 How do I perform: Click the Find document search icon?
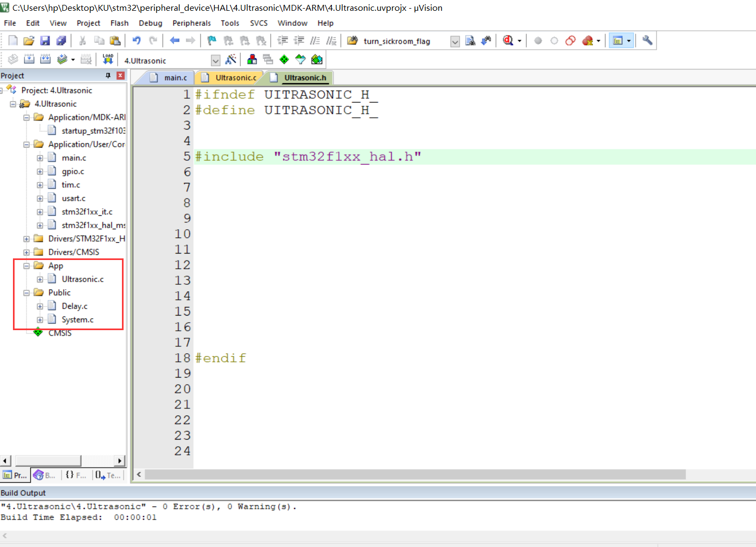click(470, 40)
